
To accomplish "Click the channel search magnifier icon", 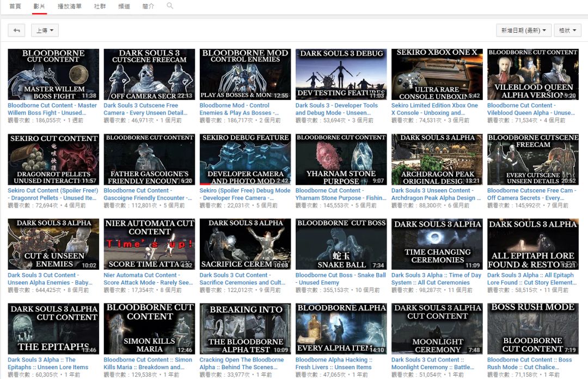I will tap(170, 6).
